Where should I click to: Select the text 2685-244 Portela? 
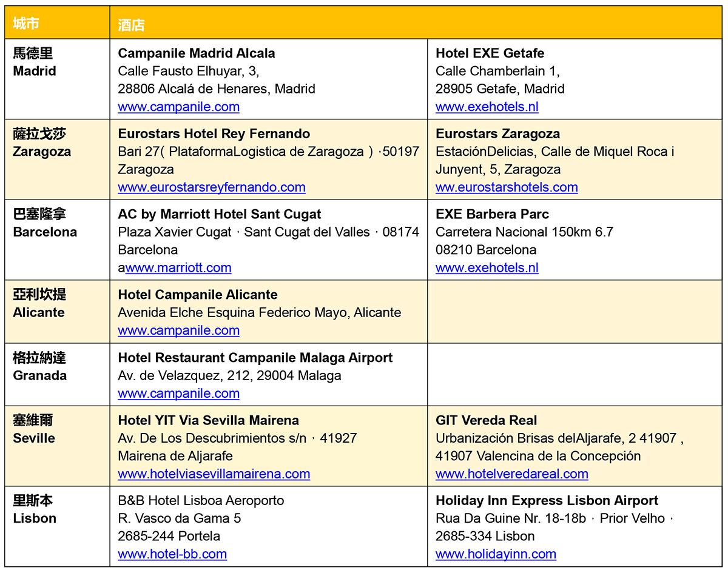coord(169,536)
